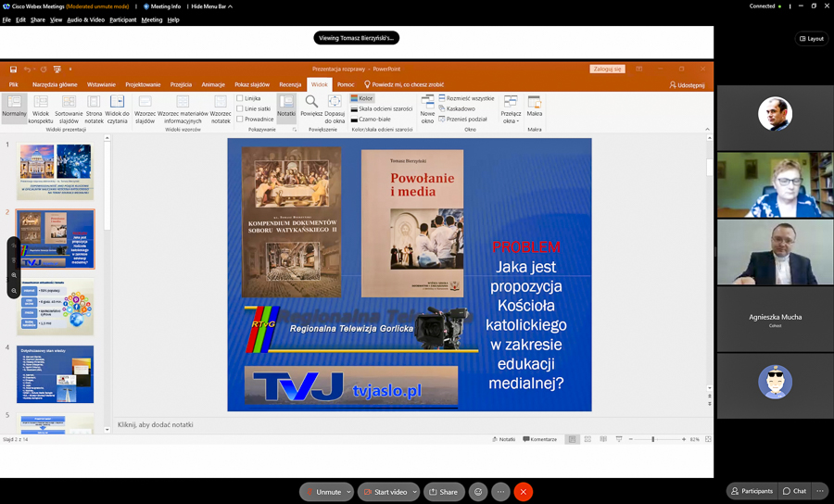Viewport: 834px width, 504px height.
Task: Click the red leave meeting button
Action: click(x=524, y=492)
